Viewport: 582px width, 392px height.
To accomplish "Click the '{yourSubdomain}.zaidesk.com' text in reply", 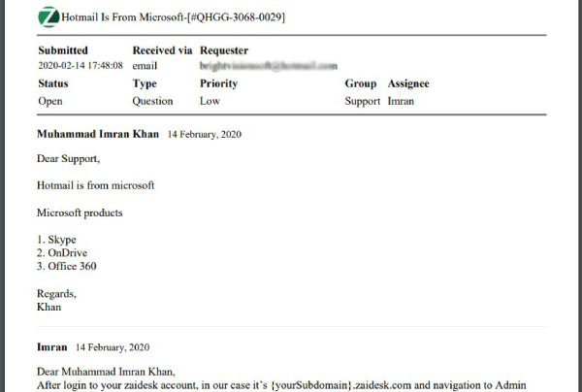I will (x=341, y=385).
